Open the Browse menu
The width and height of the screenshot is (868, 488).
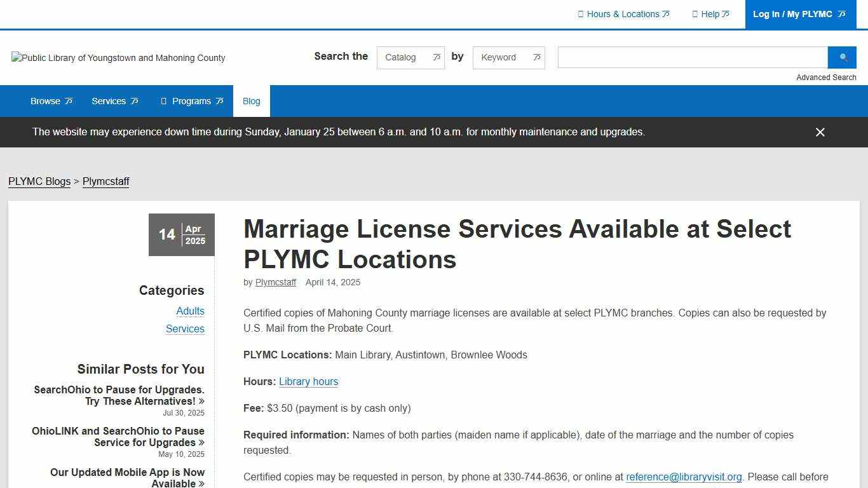coord(50,101)
